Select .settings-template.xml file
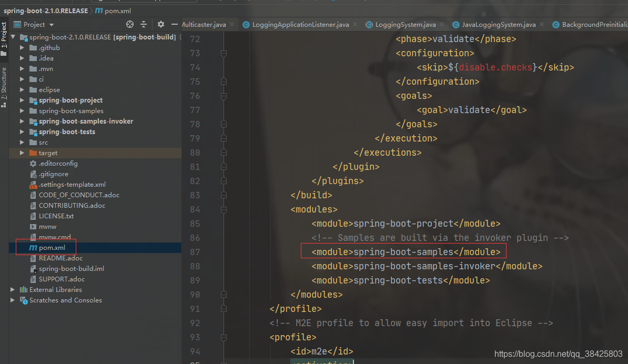This screenshot has height=364, width=628. coord(72,185)
